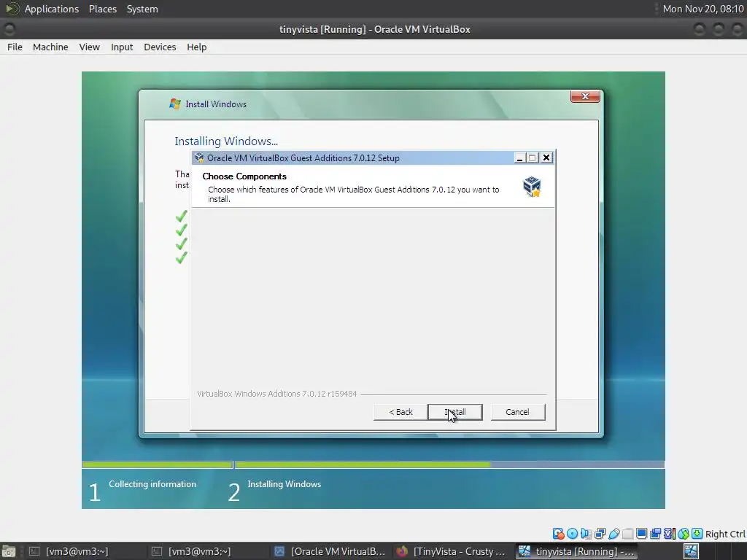Click the workspace switcher tray icon
Viewport: 747px width, 560px height.
tap(692, 551)
